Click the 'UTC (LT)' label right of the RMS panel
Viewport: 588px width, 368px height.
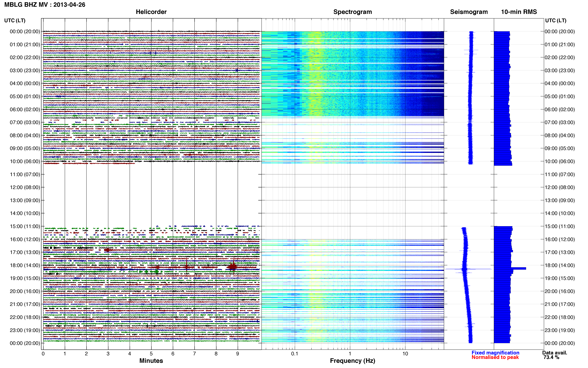coord(556,20)
